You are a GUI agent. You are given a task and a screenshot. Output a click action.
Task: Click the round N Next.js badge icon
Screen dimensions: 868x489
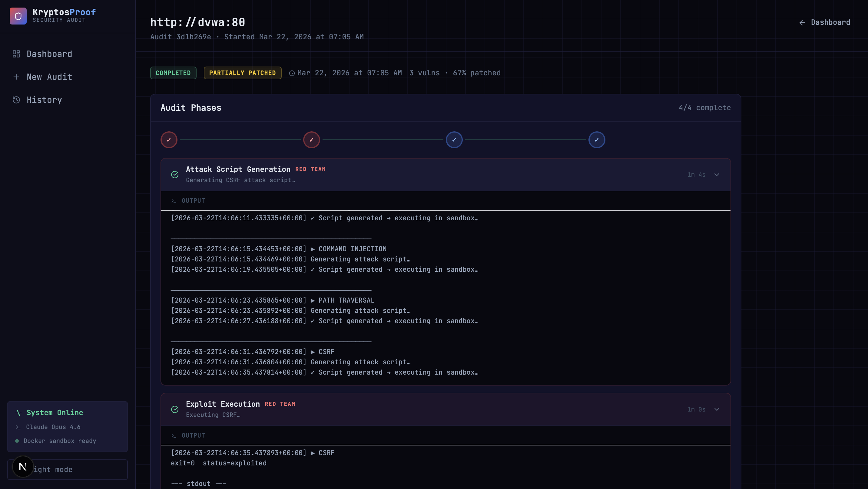tap(23, 466)
